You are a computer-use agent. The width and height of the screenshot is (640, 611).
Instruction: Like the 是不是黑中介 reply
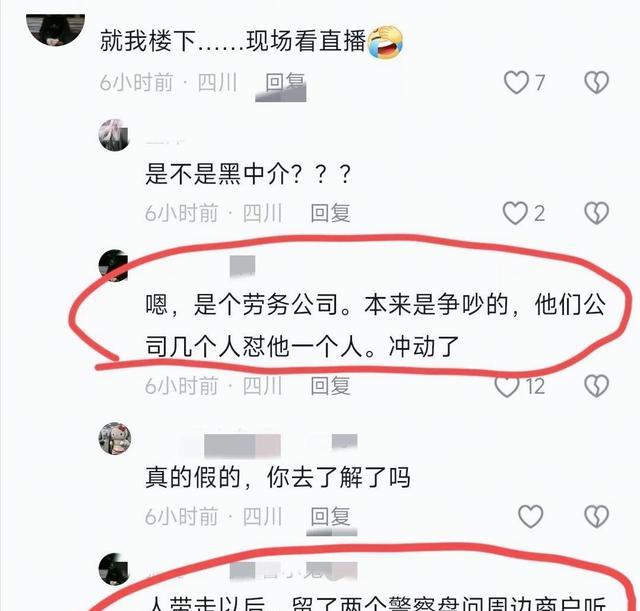point(515,213)
